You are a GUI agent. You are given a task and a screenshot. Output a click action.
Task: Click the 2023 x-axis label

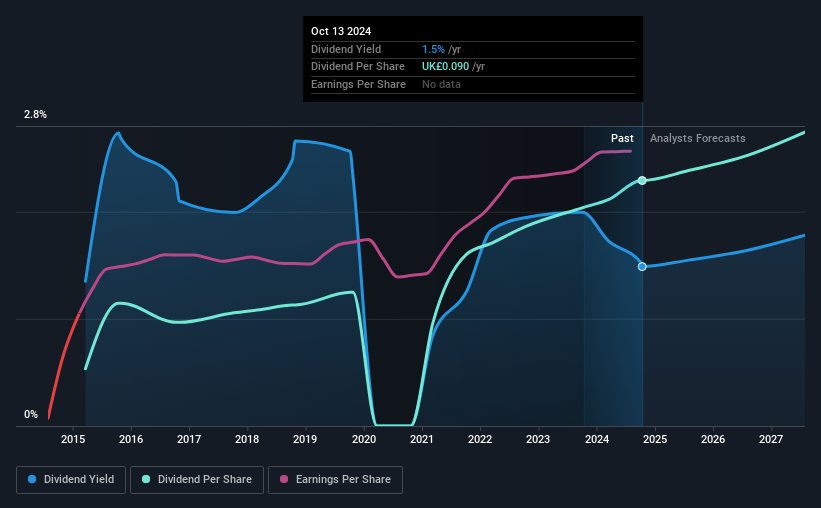pos(538,439)
